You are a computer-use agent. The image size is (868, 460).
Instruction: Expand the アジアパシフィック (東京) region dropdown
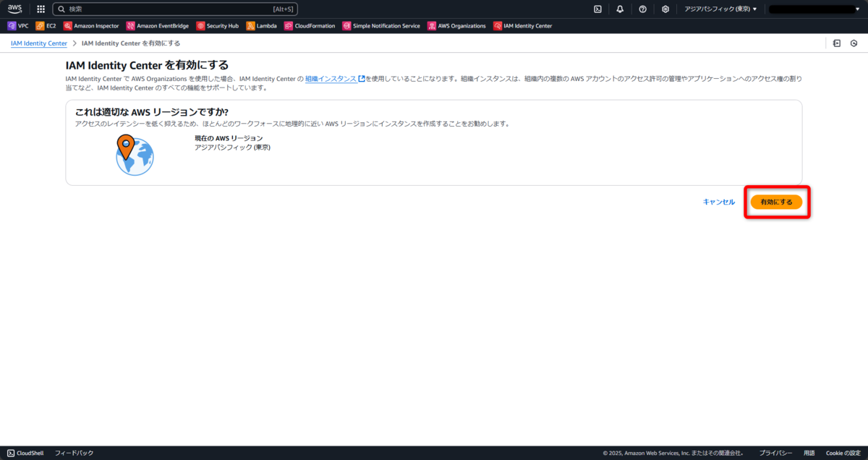(x=720, y=9)
